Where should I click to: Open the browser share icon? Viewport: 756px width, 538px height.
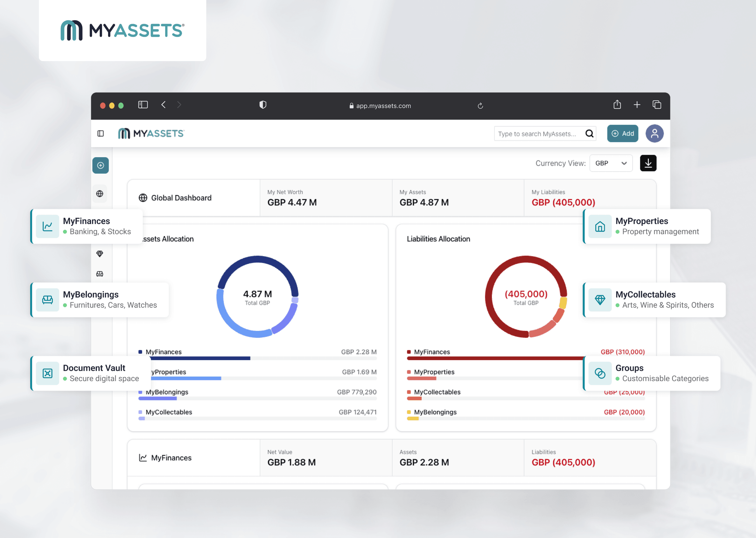click(x=617, y=104)
